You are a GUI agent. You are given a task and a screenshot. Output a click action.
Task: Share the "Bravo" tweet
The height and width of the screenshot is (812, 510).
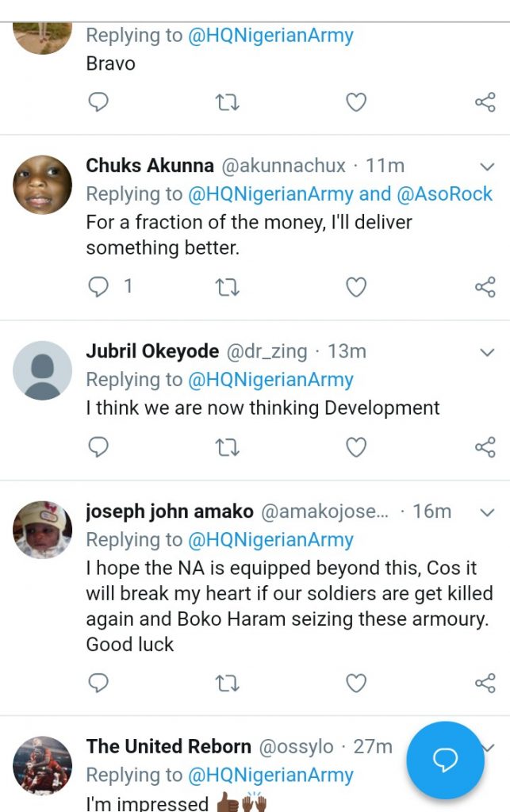point(485,102)
